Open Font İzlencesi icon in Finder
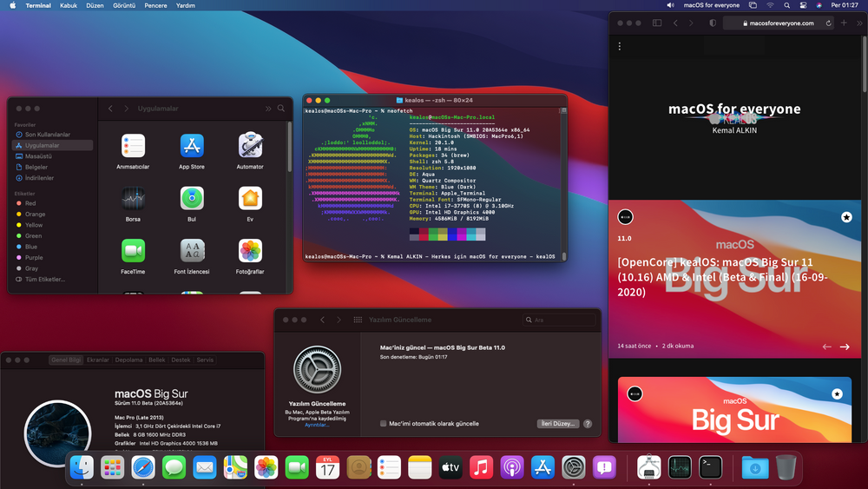The image size is (868, 489). (192, 251)
